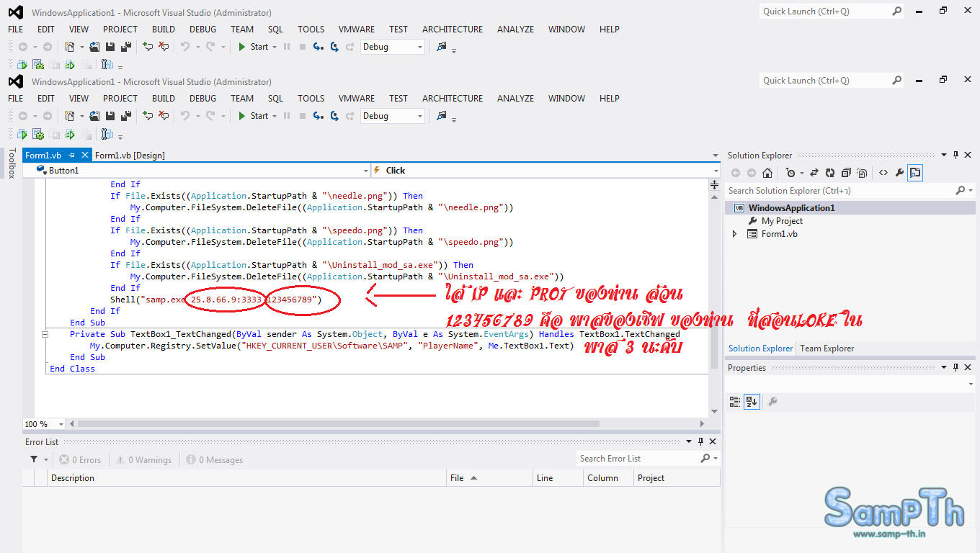Comment out selected lines in lower window toolbar
Screen dimensions: 980x553
(148, 116)
